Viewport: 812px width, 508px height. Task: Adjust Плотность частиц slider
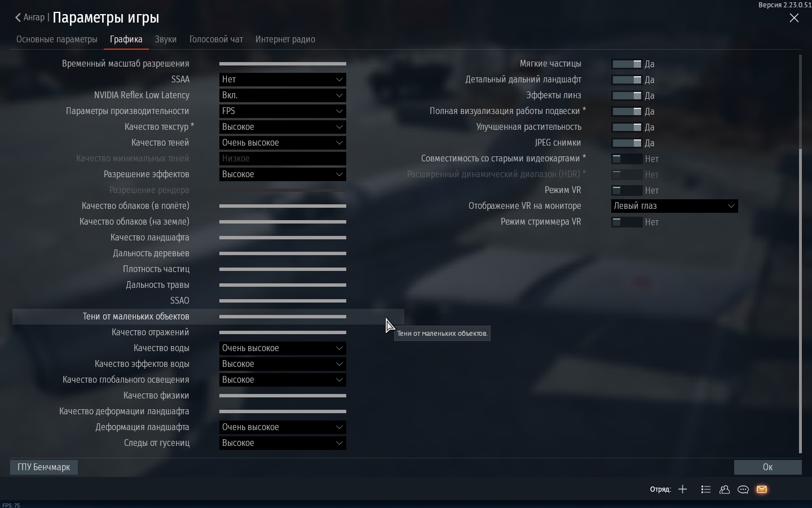click(283, 269)
